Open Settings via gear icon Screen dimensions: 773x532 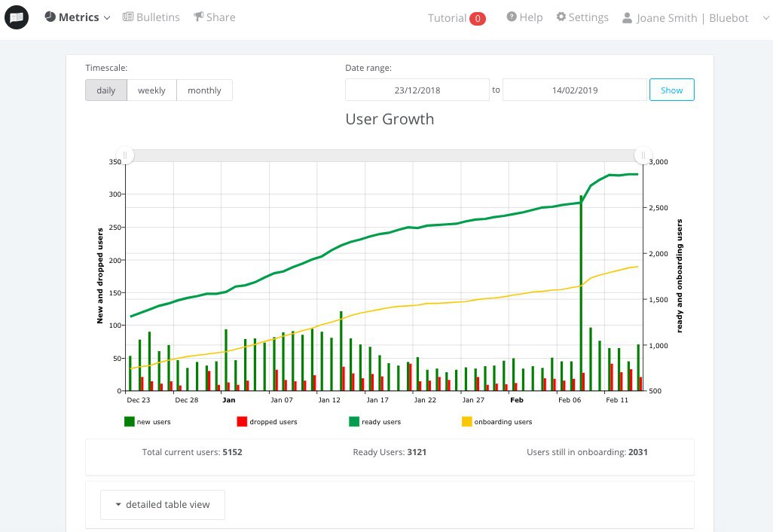[561, 17]
